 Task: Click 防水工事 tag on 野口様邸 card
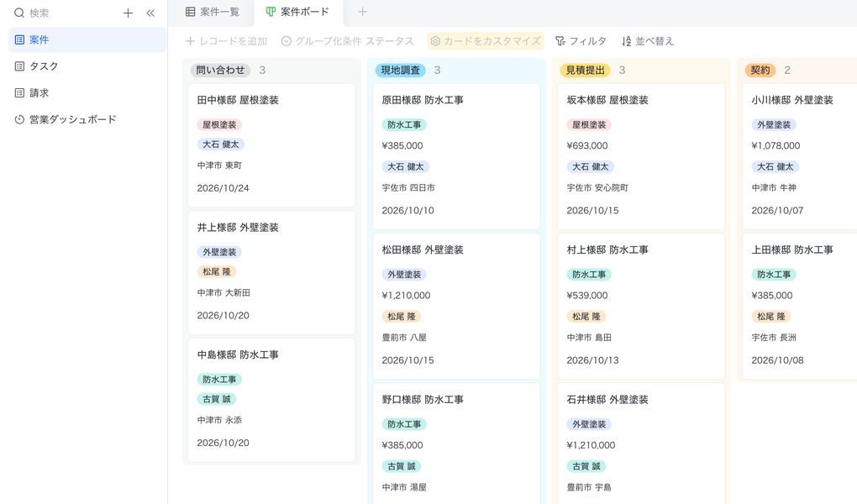pos(404,424)
